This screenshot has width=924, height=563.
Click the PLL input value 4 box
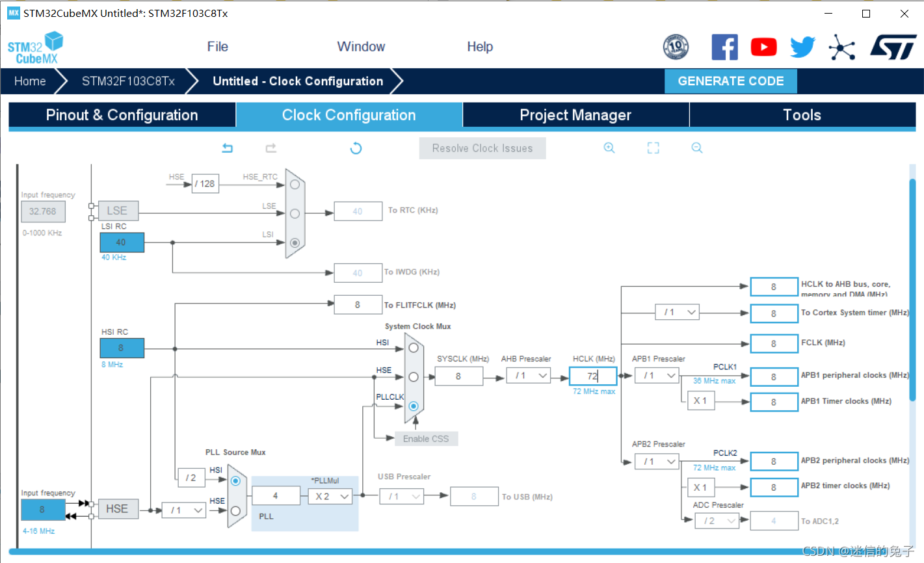click(276, 496)
